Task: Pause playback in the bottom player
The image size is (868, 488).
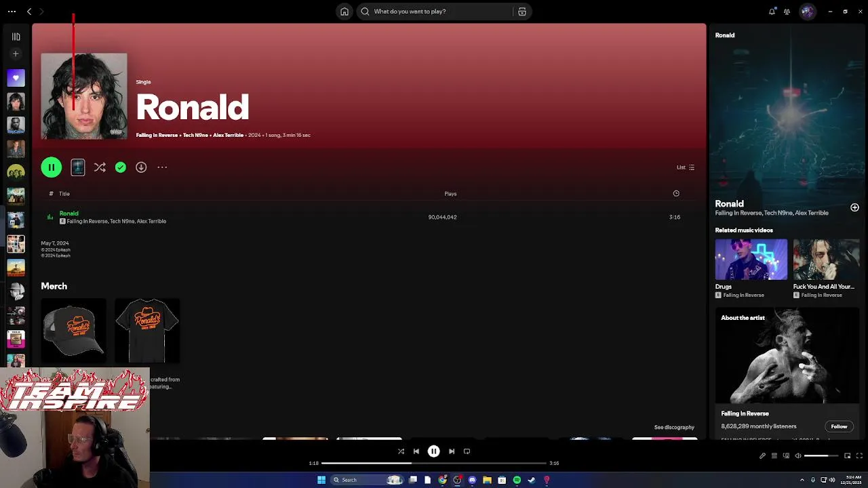Action: (434, 451)
